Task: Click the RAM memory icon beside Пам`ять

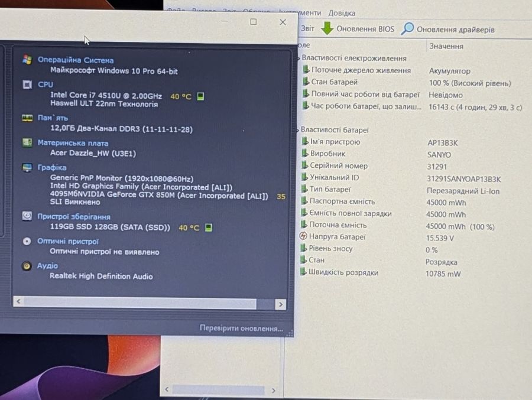Action: coord(27,118)
